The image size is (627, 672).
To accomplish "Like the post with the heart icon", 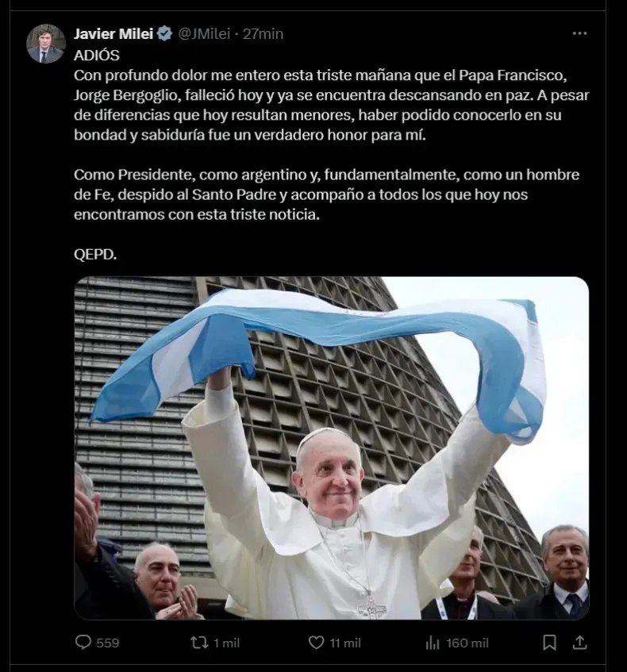I will [x=316, y=643].
